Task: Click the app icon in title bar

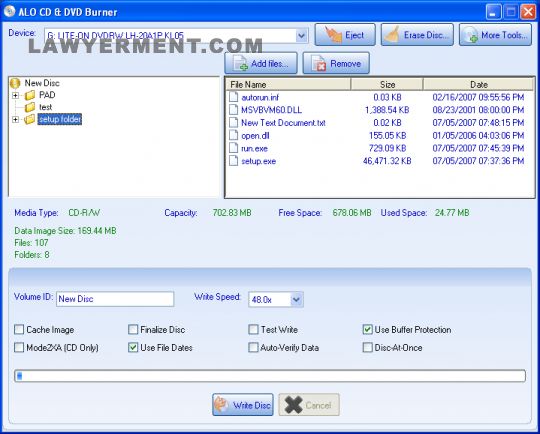Action: 9,11
